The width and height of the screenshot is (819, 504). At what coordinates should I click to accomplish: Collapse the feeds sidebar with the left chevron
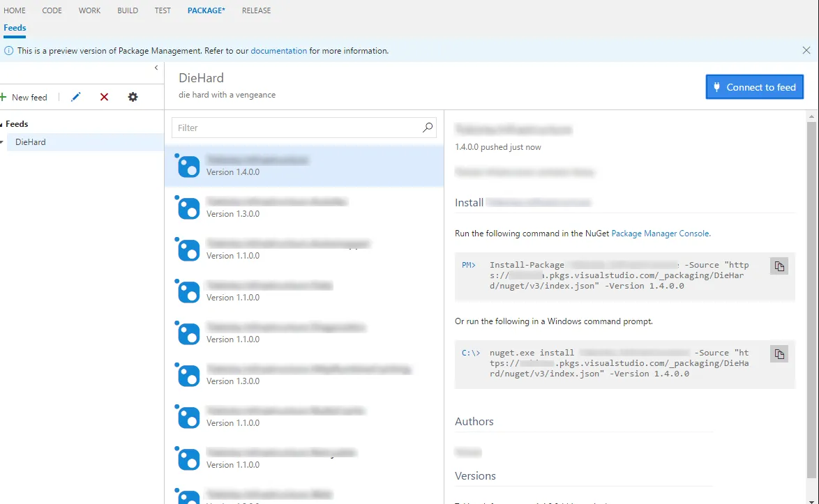click(x=156, y=68)
